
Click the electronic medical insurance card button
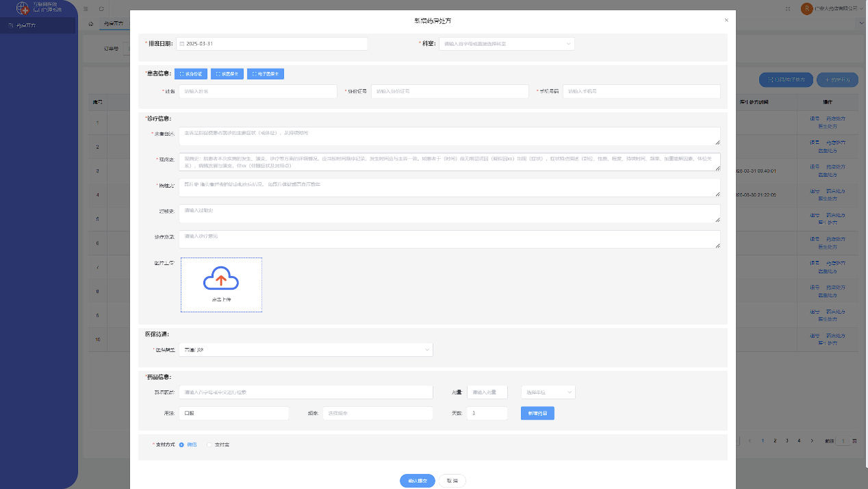click(x=265, y=74)
